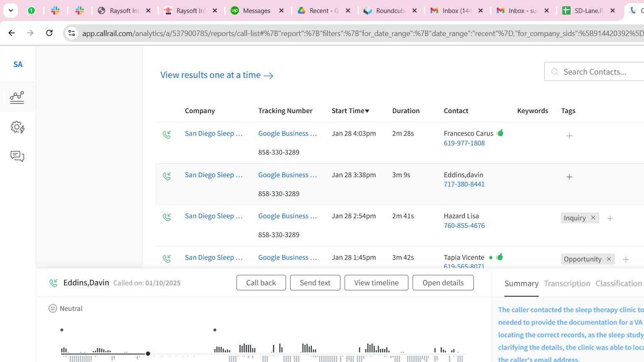This screenshot has width=644, height=362.
Task: Remove the Inquiry tag
Action: click(x=593, y=217)
